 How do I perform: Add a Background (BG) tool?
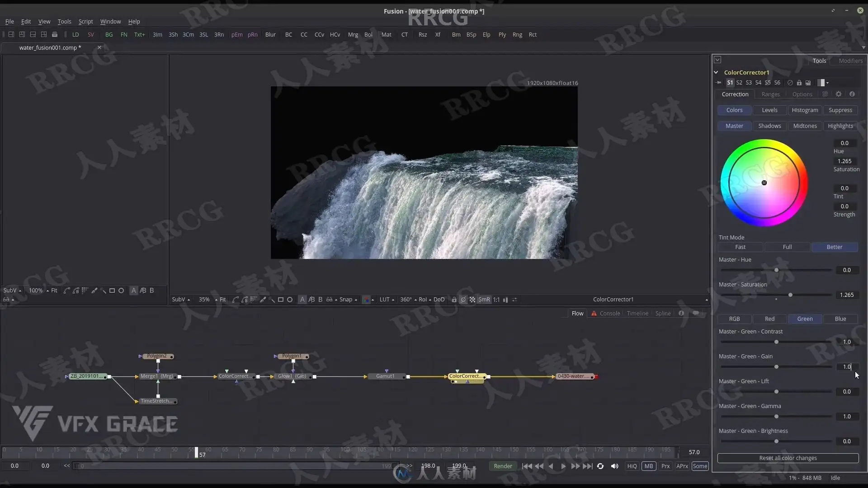click(x=109, y=34)
